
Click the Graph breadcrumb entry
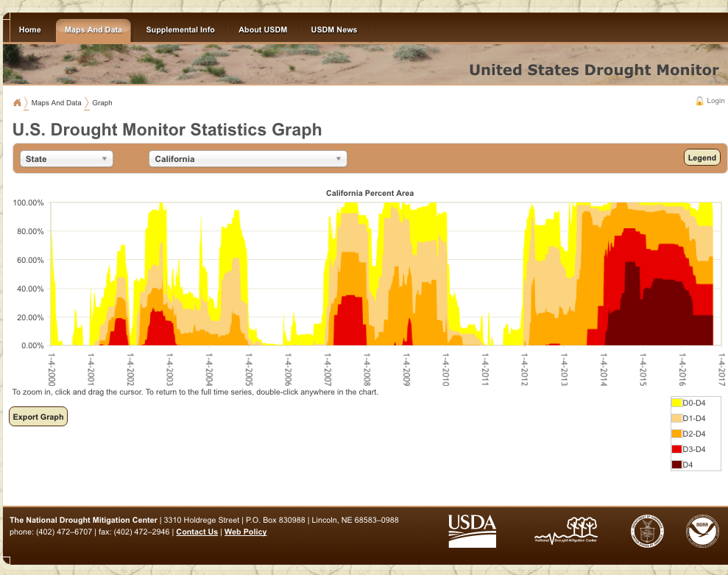(x=102, y=103)
